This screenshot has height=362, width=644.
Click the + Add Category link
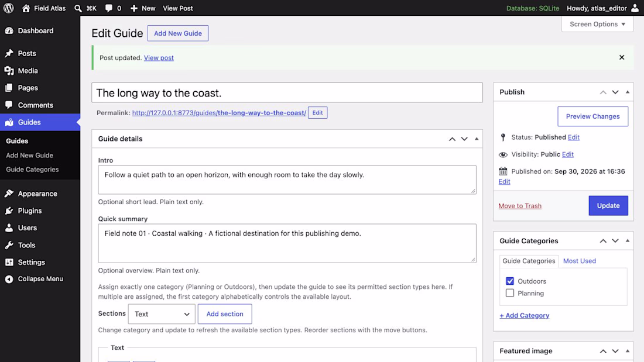pyautogui.click(x=525, y=316)
